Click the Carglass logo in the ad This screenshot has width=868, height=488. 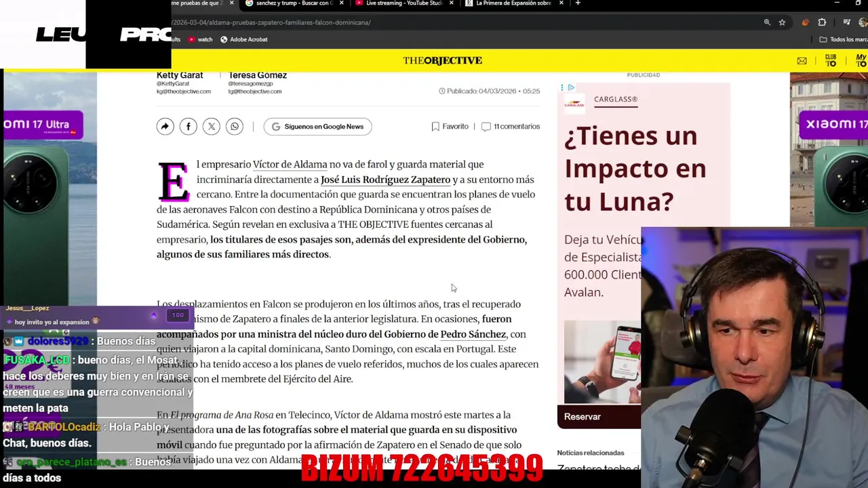[x=574, y=103]
